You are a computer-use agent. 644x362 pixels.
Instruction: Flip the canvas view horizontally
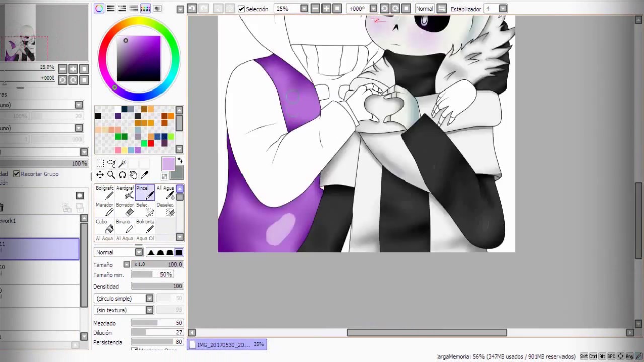click(441, 9)
